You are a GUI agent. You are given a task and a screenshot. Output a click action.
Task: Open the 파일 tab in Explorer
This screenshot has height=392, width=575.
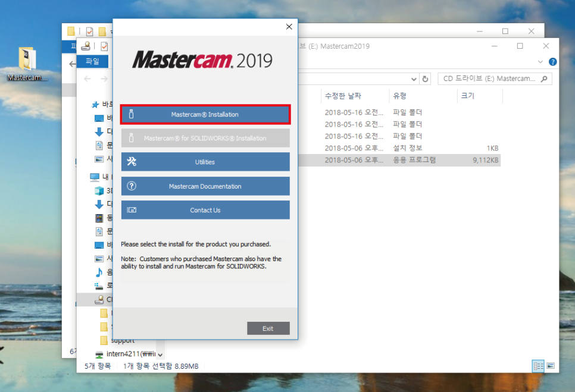point(92,61)
